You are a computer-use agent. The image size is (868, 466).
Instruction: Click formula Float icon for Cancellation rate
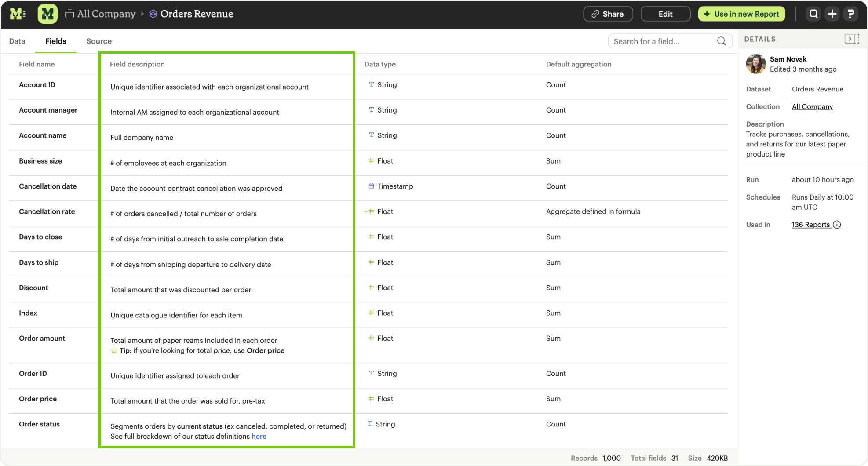(369, 211)
